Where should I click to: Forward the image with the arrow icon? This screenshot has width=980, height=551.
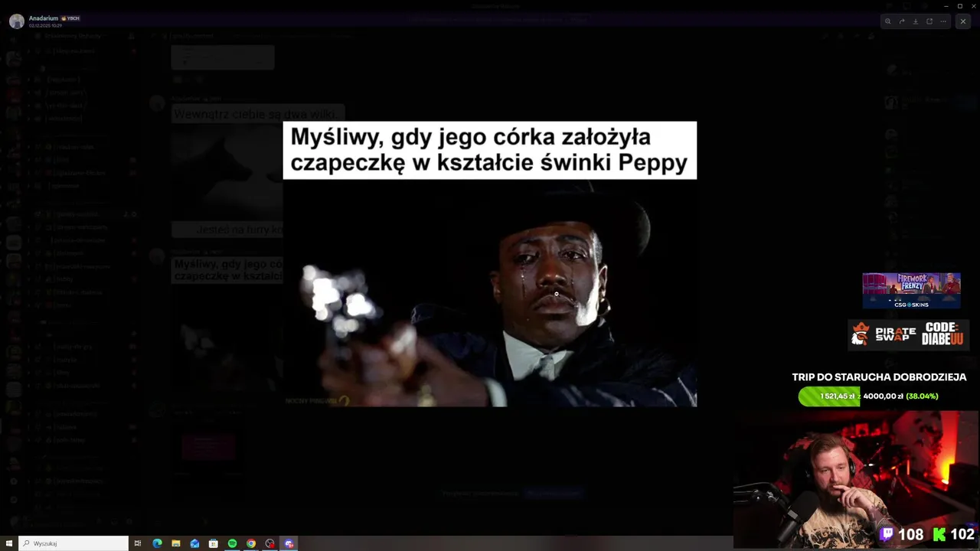902,21
